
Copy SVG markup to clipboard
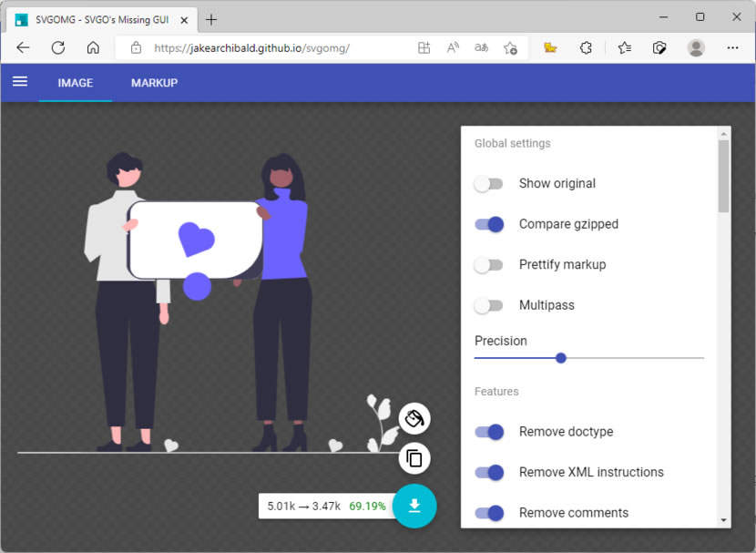pyautogui.click(x=414, y=458)
